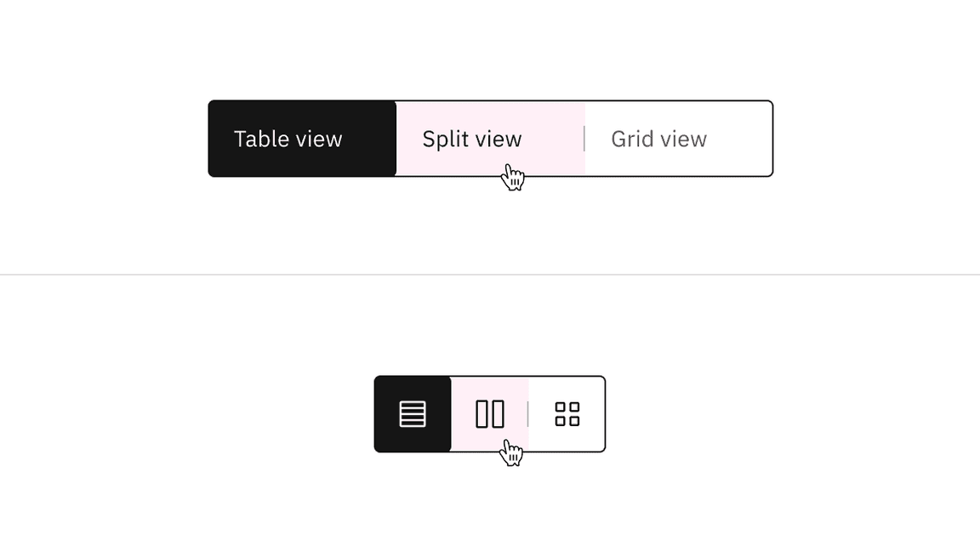
Task: Activate the dark table view icon segment
Action: 412,413
